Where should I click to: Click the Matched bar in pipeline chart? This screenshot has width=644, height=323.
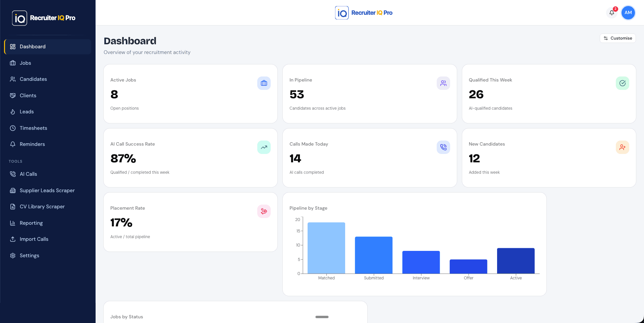(326, 248)
